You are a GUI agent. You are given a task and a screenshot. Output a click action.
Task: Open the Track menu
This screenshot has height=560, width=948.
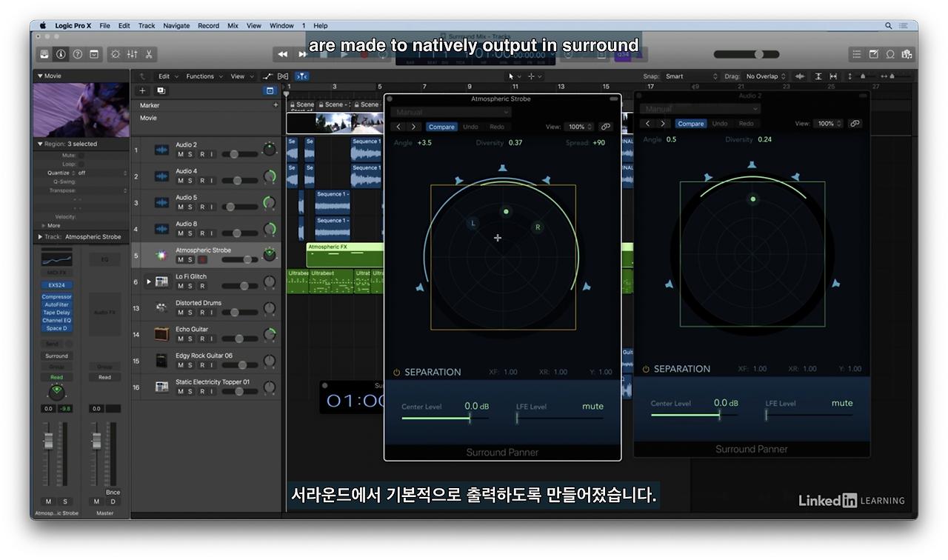pyautogui.click(x=147, y=26)
